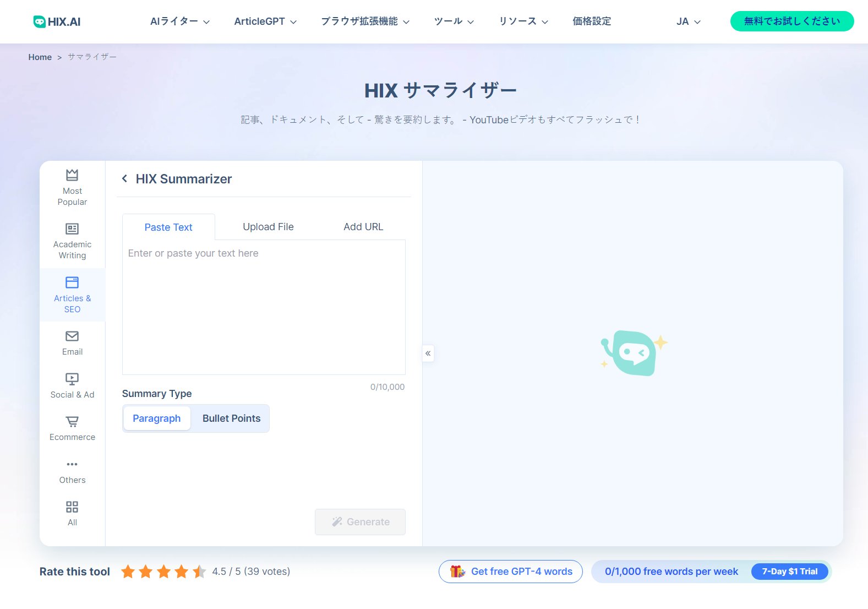Select the Bullet Points summary type
868x609 pixels.
[x=231, y=418]
